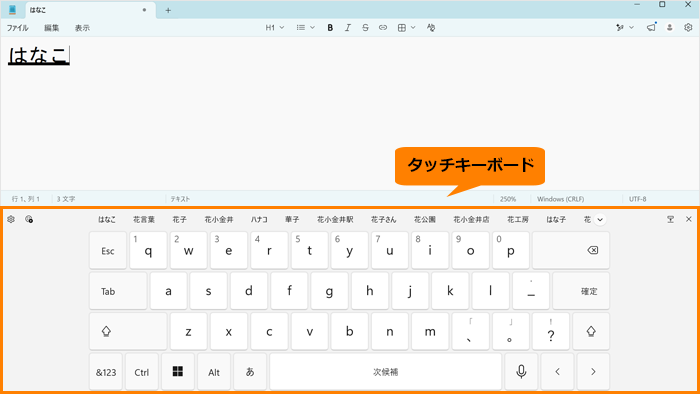Tap the underscore key
700x394 pixels.
click(x=531, y=291)
